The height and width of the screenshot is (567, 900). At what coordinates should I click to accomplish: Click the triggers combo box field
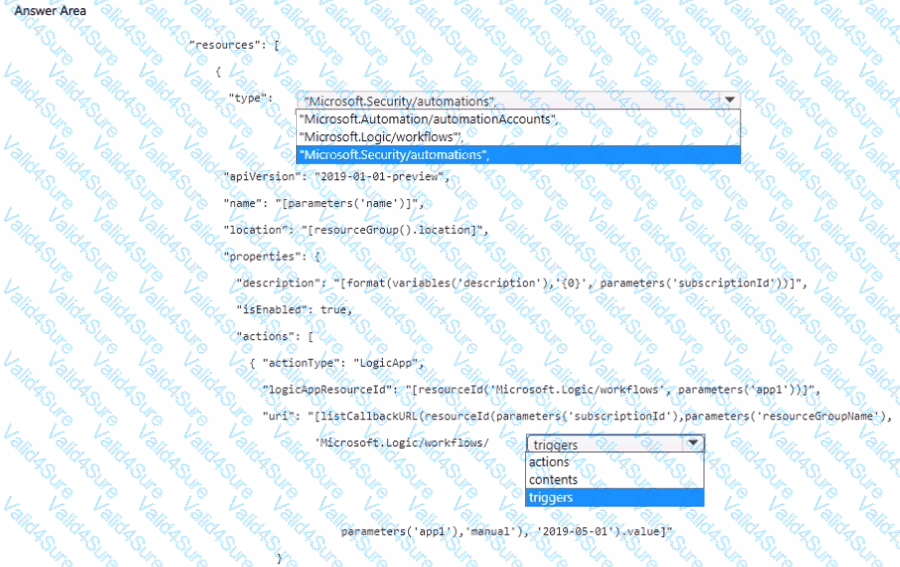(603, 445)
